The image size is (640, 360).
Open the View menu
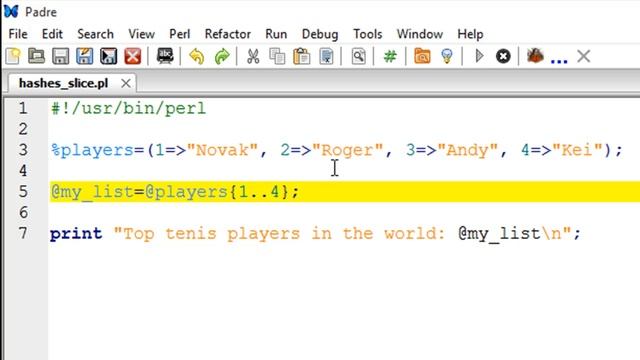tap(141, 34)
